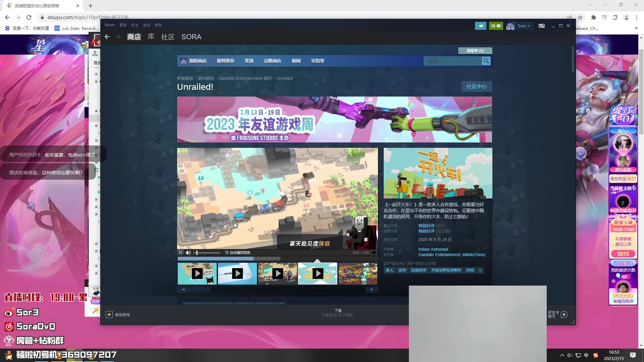Share this page from the address bar
644x362 pixels.
click(x=570, y=17)
